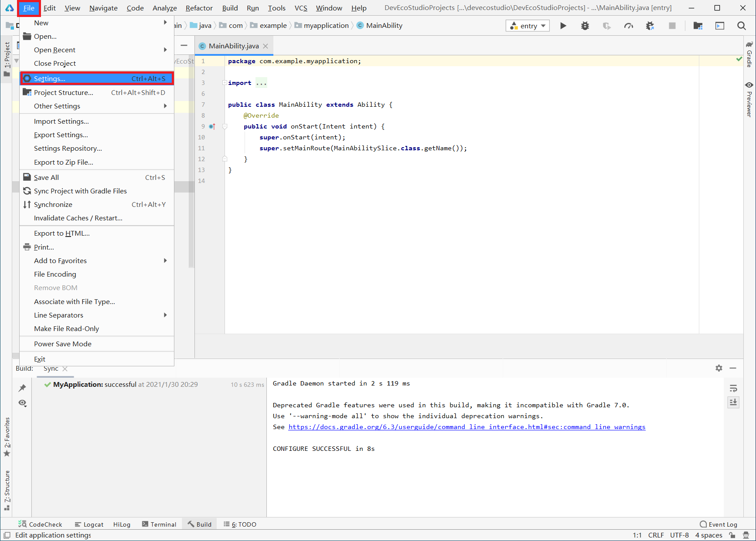
Task: Open Build panel settings gear
Action: click(x=719, y=368)
